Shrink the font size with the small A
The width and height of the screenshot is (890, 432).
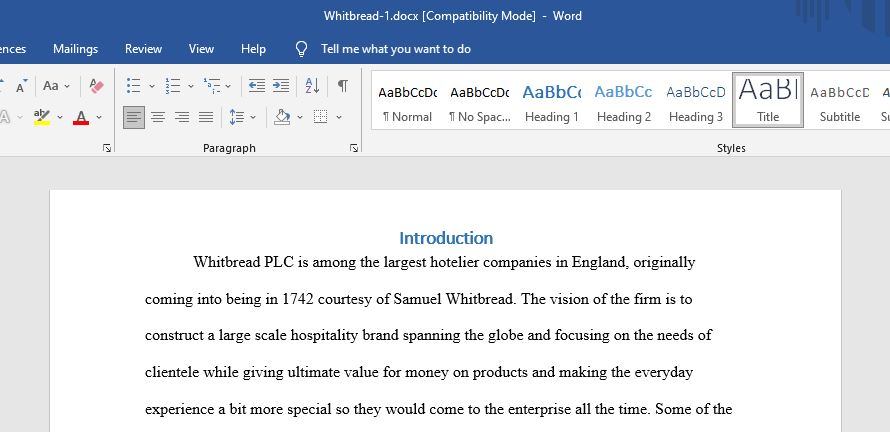pyautogui.click(x=21, y=87)
